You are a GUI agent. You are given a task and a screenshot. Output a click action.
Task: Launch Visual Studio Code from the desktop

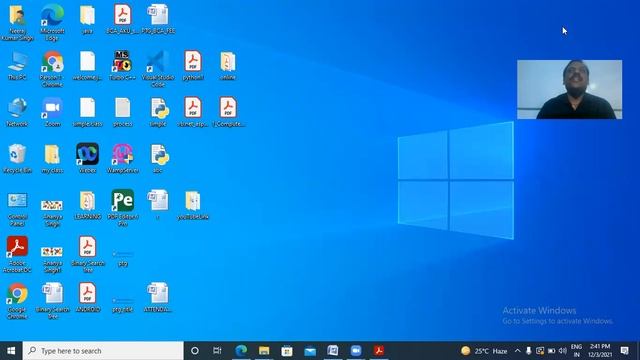click(x=158, y=69)
